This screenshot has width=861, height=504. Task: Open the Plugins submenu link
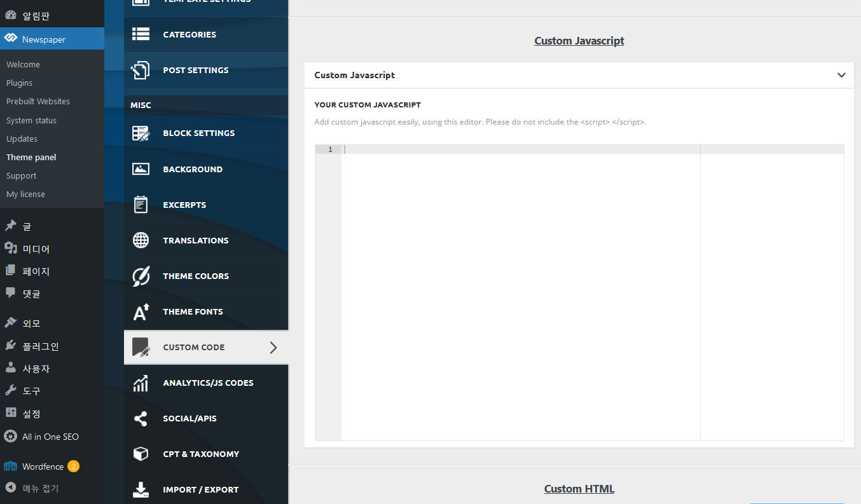coord(19,83)
